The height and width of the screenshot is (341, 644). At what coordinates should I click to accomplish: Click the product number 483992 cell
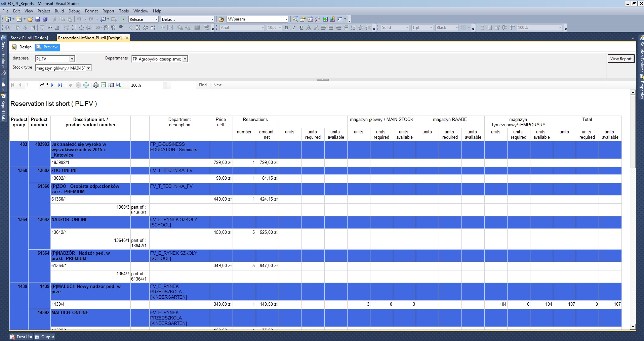39,150
